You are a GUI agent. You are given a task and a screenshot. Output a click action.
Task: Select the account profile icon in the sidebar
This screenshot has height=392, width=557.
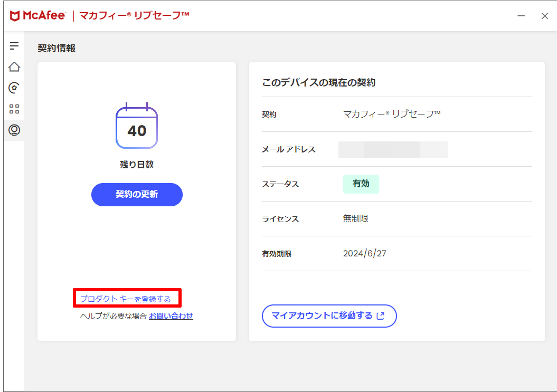pyautogui.click(x=14, y=130)
